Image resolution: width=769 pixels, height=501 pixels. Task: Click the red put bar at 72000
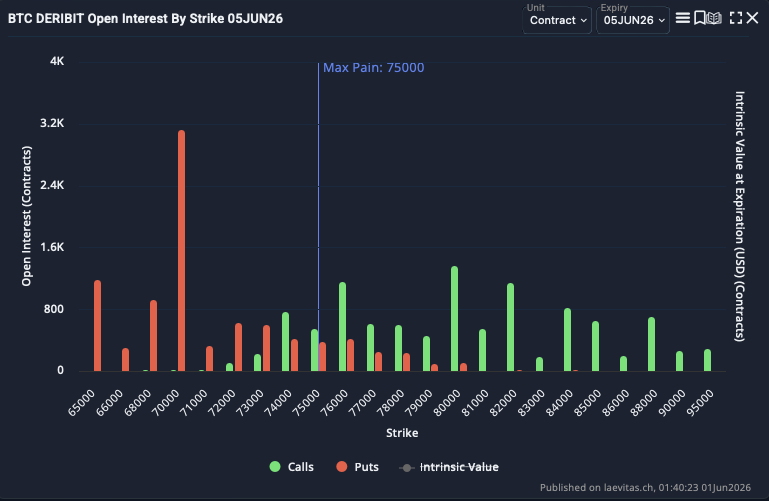click(x=238, y=347)
